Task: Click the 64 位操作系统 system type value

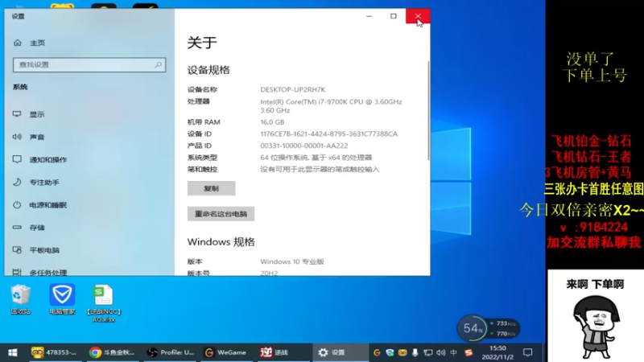Action: 316,157
